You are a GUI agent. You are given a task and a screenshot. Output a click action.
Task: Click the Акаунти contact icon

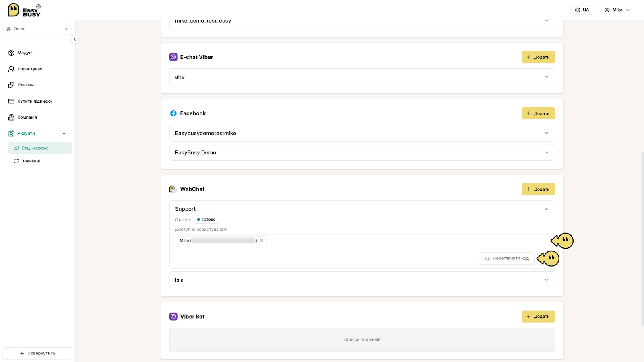[11, 133]
